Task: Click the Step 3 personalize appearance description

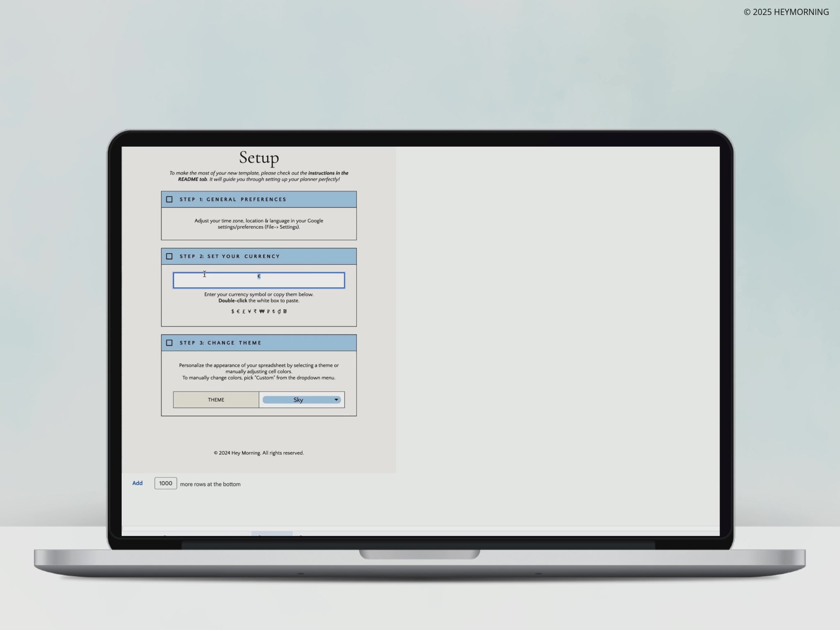Action: (x=259, y=371)
